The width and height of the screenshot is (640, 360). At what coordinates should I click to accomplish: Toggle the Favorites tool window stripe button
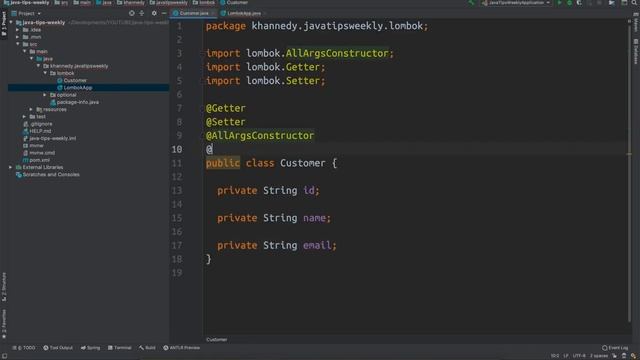click(4, 324)
